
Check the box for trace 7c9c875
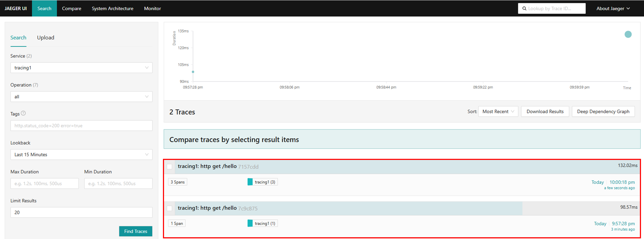[169, 208]
